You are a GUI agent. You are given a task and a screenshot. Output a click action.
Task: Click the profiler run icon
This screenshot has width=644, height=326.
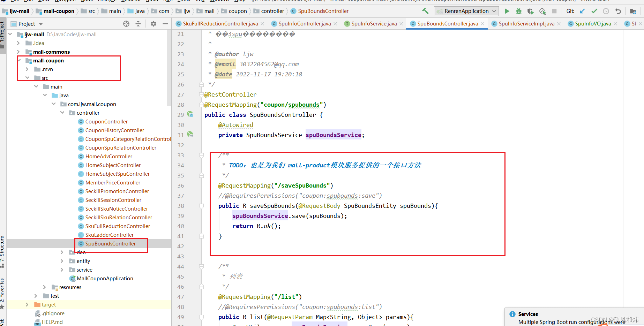[x=542, y=11]
